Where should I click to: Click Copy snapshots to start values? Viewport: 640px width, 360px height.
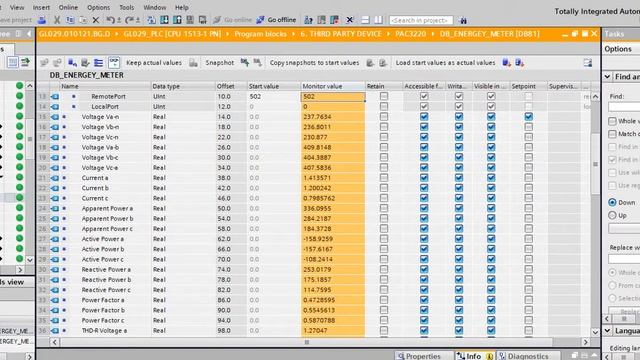click(x=314, y=62)
